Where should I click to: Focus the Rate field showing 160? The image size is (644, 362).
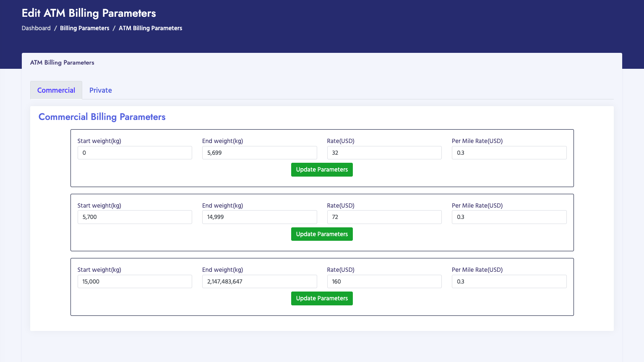coord(384,281)
